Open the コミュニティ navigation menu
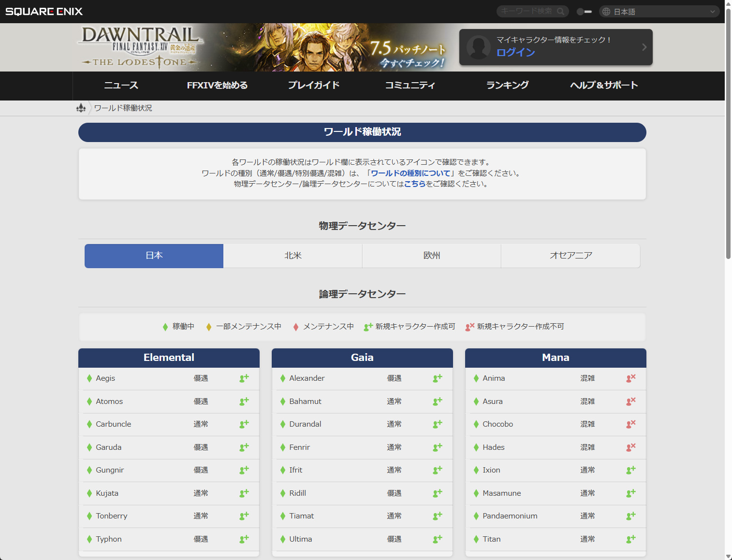Image resolution: width=732 pixels, height=560 pixels. (410, 86)
